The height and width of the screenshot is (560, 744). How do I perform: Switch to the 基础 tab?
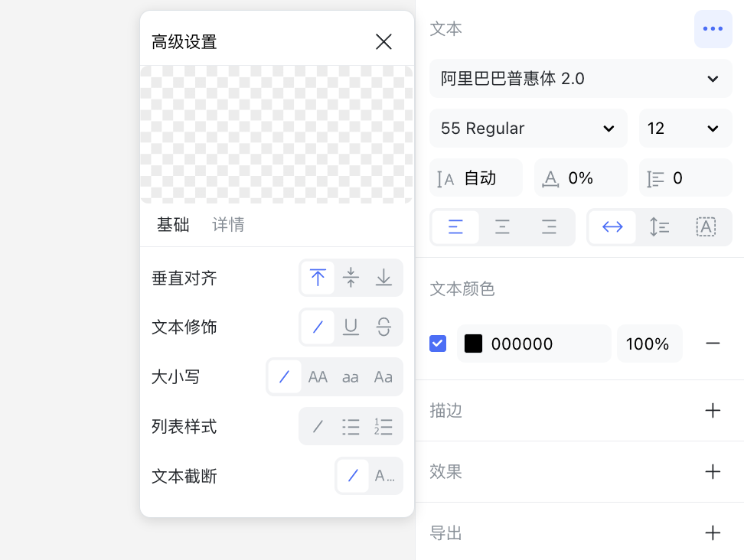coord(173,225)
